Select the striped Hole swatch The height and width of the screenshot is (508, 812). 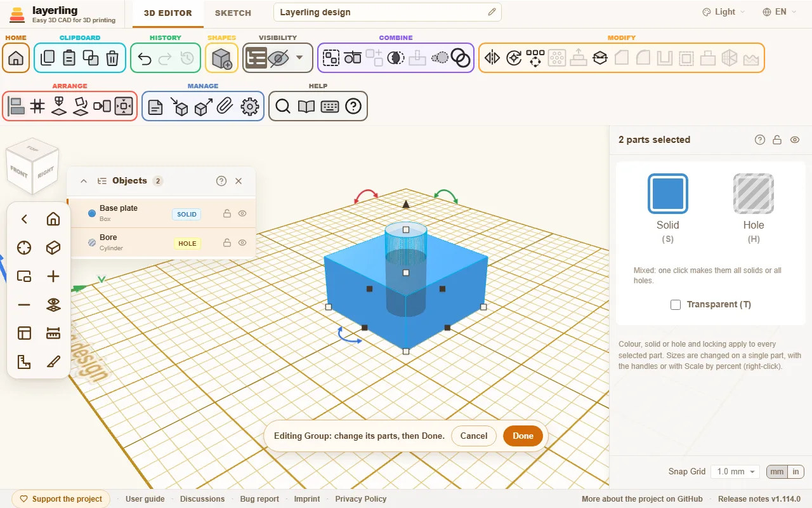[x=754, y=193]
